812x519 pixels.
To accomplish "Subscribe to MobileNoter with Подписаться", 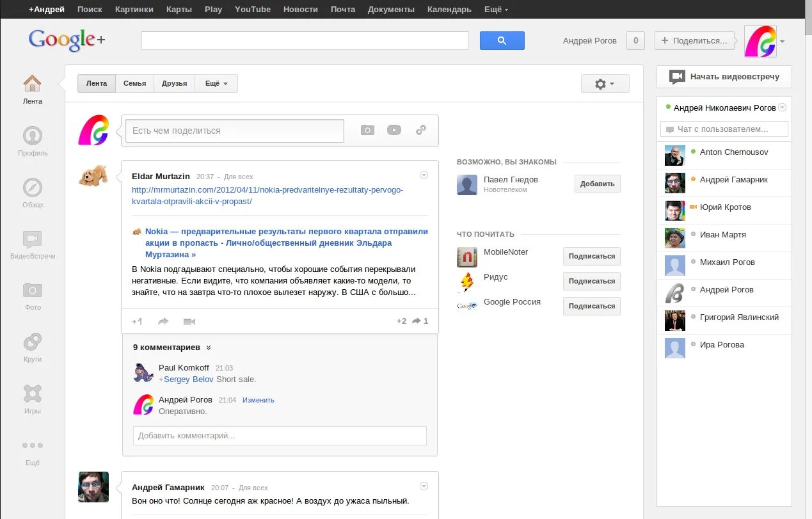I will coord(591,256).
